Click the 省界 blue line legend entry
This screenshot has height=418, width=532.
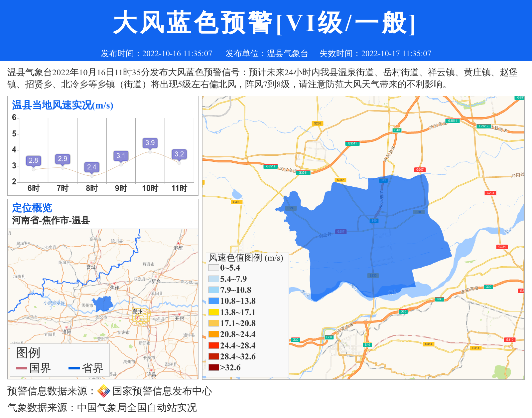(86, 368)
